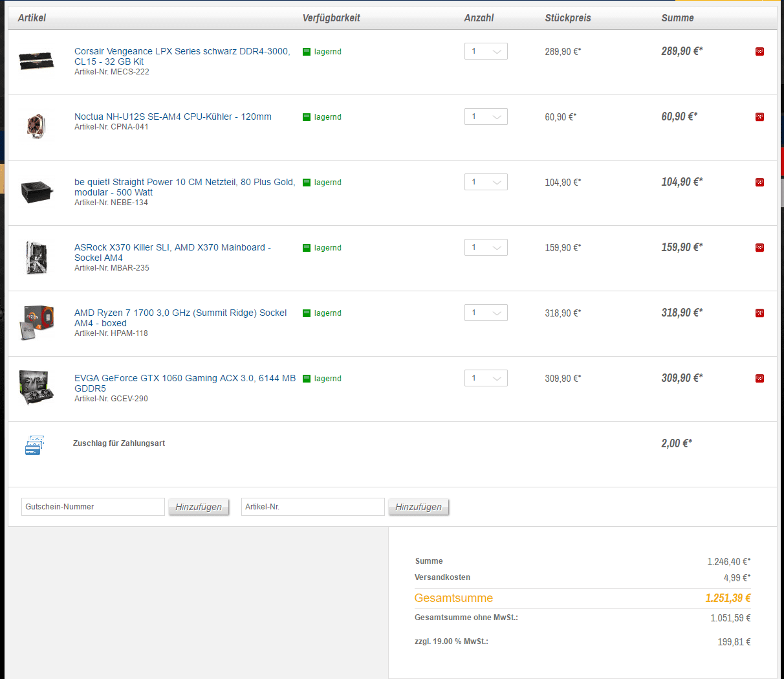Expand quantity selector for AMD Ryzen 7

coord(486,313)
